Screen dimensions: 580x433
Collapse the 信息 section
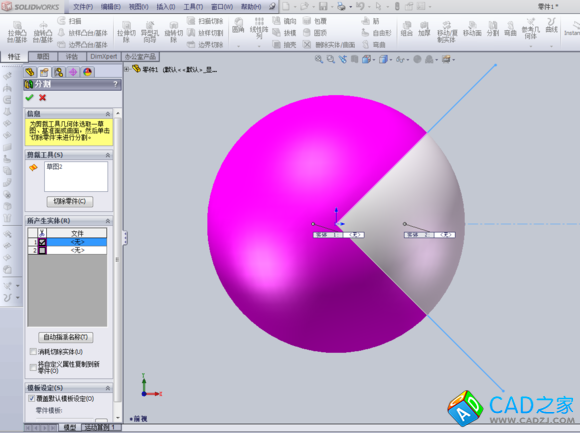coord(108,114)
